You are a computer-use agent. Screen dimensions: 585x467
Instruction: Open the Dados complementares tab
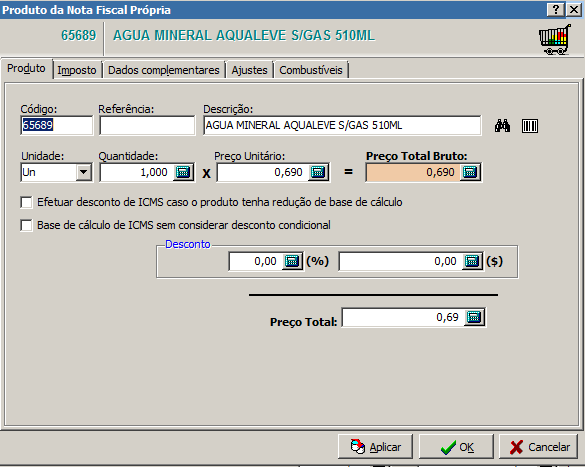pyautogui.click(x=164, y=70)
